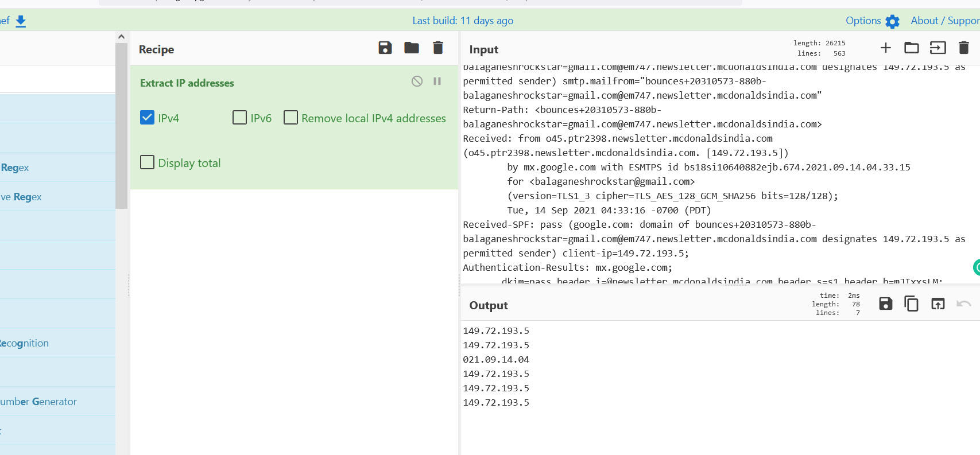
Task: Check Remove local IPv4 addresses
Action: (291, 118)
